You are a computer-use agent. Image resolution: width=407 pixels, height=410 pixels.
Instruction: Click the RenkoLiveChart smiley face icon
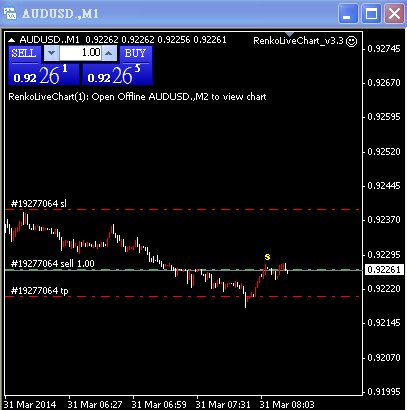[352, 41]
